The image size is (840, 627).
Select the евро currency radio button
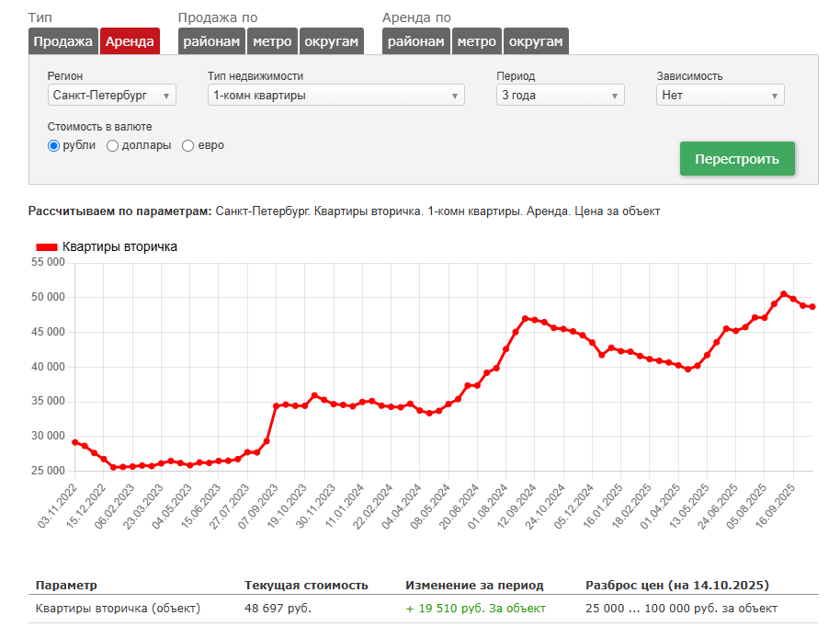pyautogui.click(x=188, y=145)
